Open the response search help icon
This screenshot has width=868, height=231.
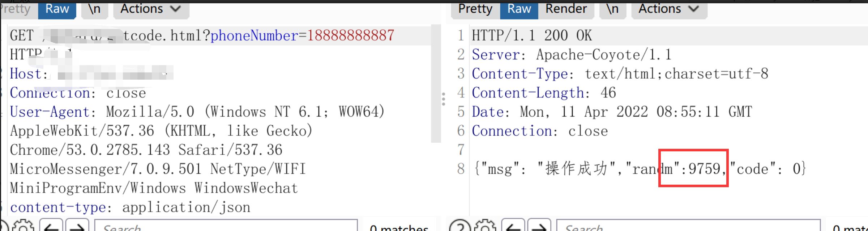click(x=460, y=226)
